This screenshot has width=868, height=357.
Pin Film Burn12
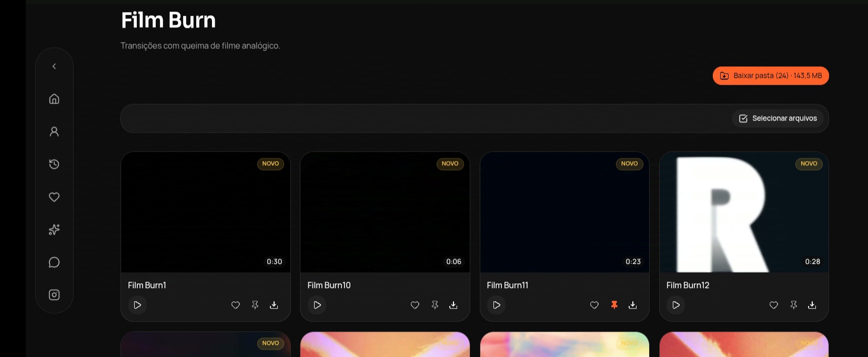tap(793, 305)
